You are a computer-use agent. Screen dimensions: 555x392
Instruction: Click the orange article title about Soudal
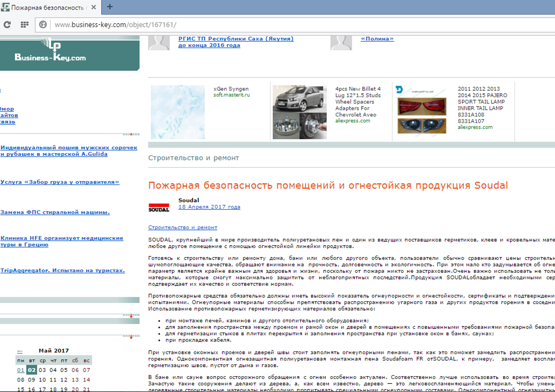[x=328, y=186]
